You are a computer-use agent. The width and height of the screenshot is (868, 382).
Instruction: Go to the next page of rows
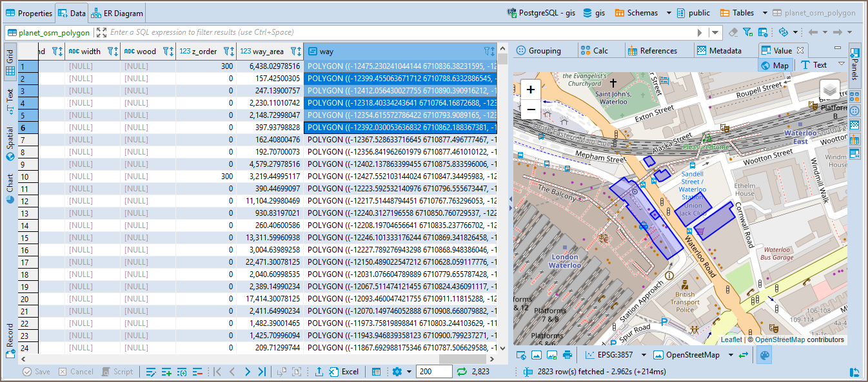247,372
